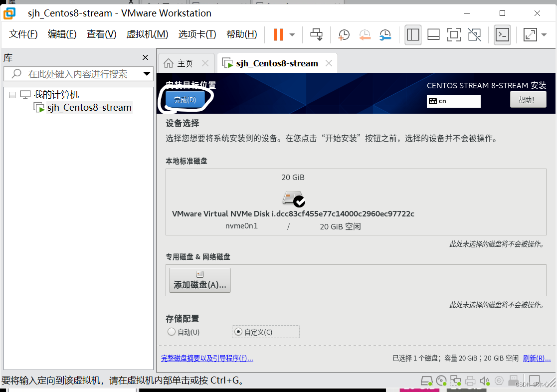
Task: Select the VMware Virtual NVMe Disk icon
Action: [293, 198]
